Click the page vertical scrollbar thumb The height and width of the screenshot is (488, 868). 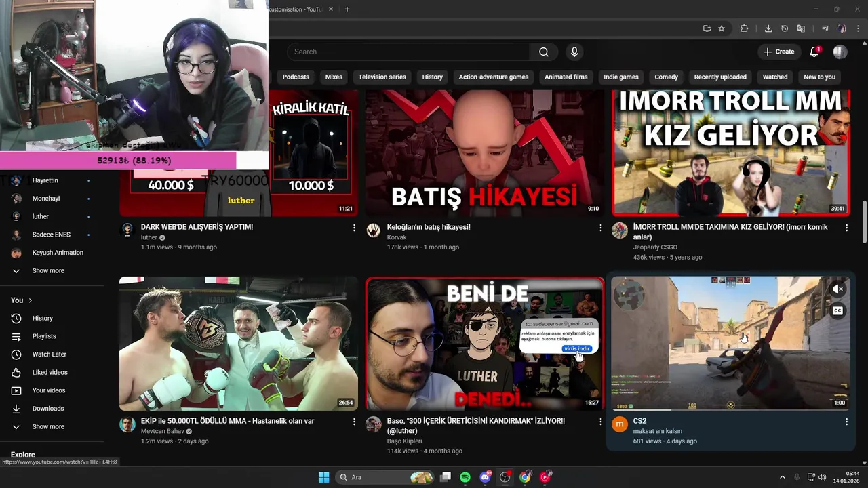[864, 222]
